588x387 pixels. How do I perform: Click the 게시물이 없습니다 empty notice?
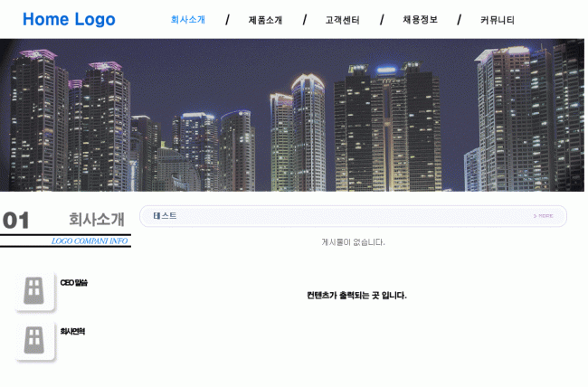[x=353, y=242]
